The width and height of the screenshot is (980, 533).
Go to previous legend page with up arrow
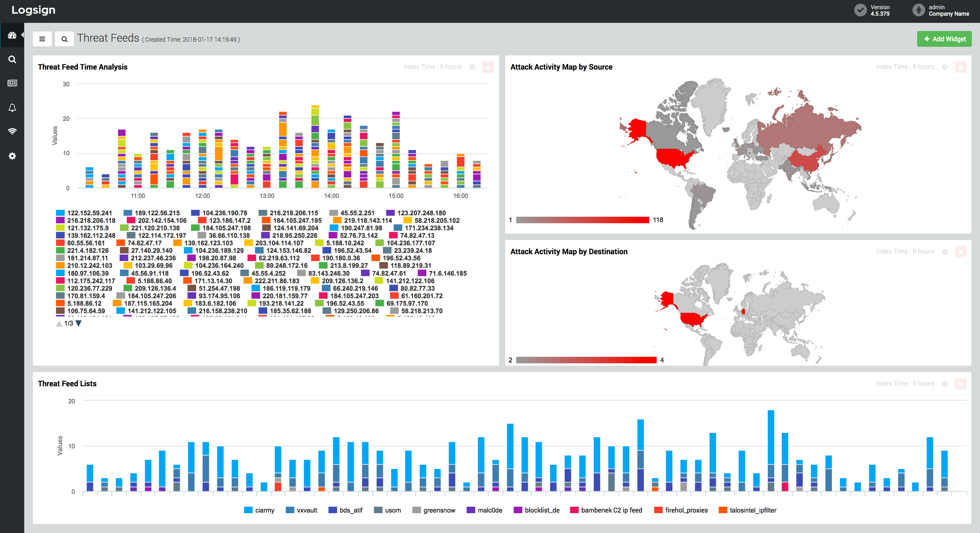tap(59, 323)
